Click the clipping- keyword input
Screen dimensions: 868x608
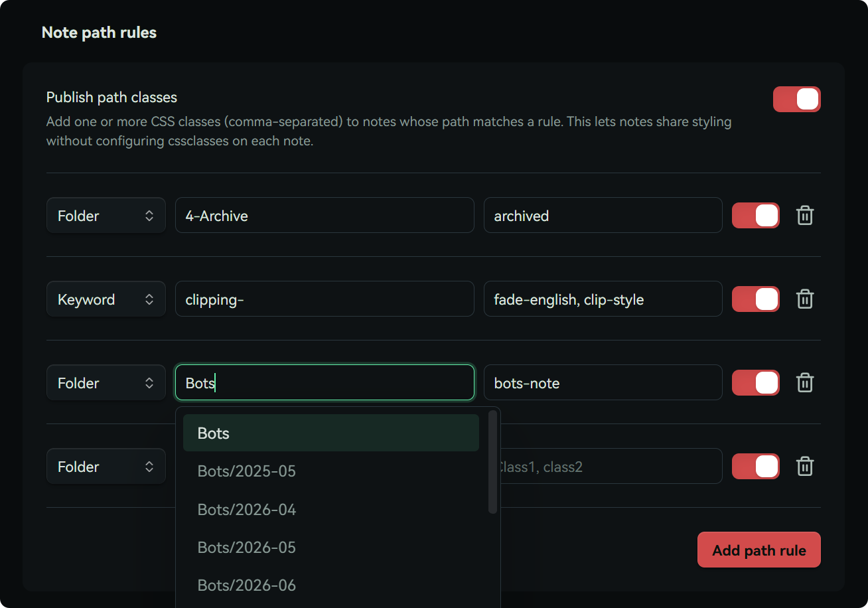(325, 299)
